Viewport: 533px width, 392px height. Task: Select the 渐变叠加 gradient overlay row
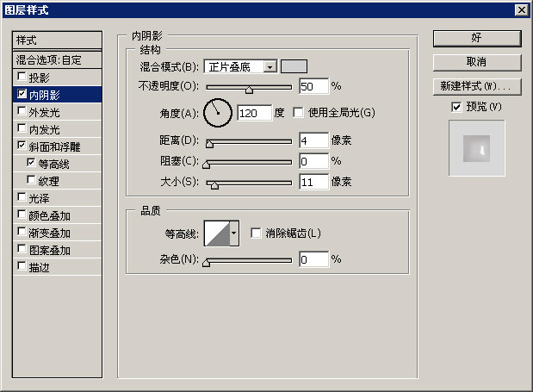(57, 233)
